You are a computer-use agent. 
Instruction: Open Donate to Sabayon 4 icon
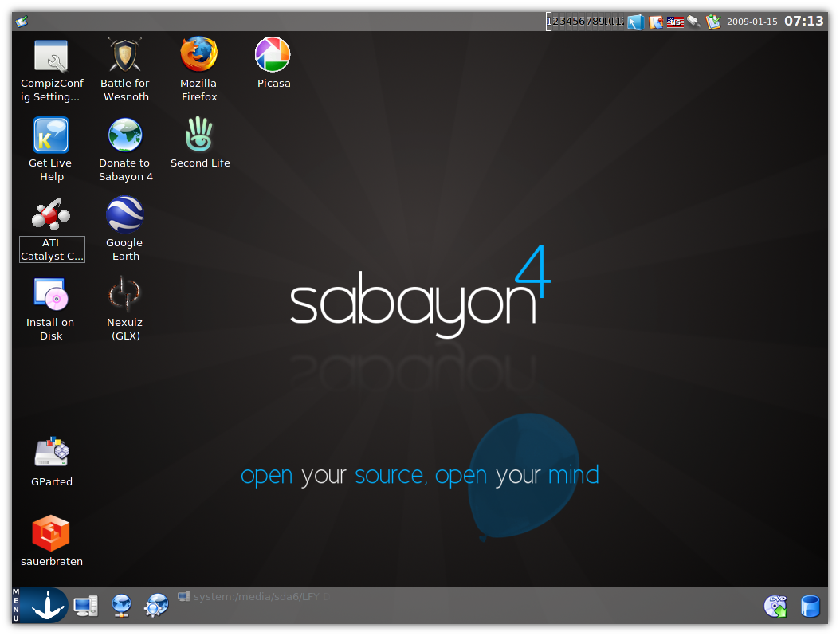click(x=125, y=135)
